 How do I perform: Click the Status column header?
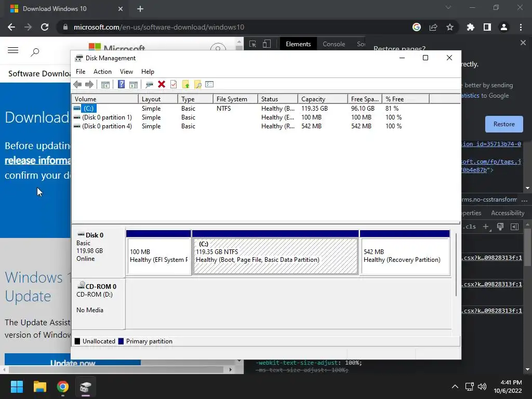pyautogui.click(x=278, y=99)
